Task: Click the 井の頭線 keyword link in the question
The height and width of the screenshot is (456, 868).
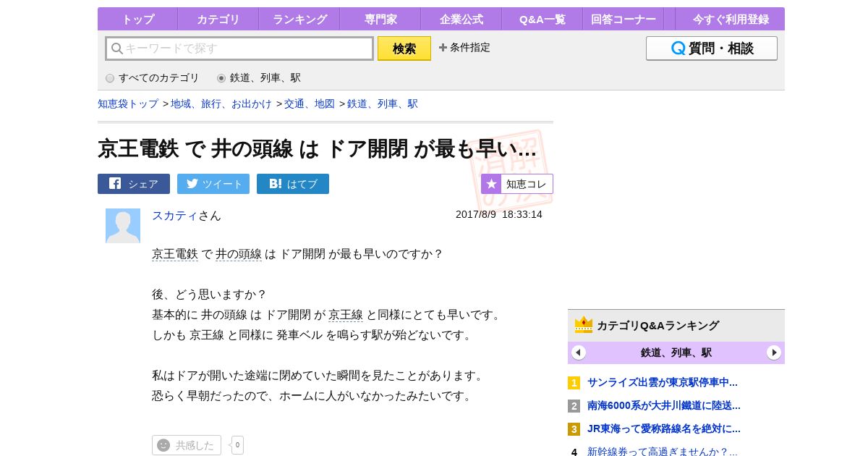Action: pyautogui.click(x=239, y=254)
